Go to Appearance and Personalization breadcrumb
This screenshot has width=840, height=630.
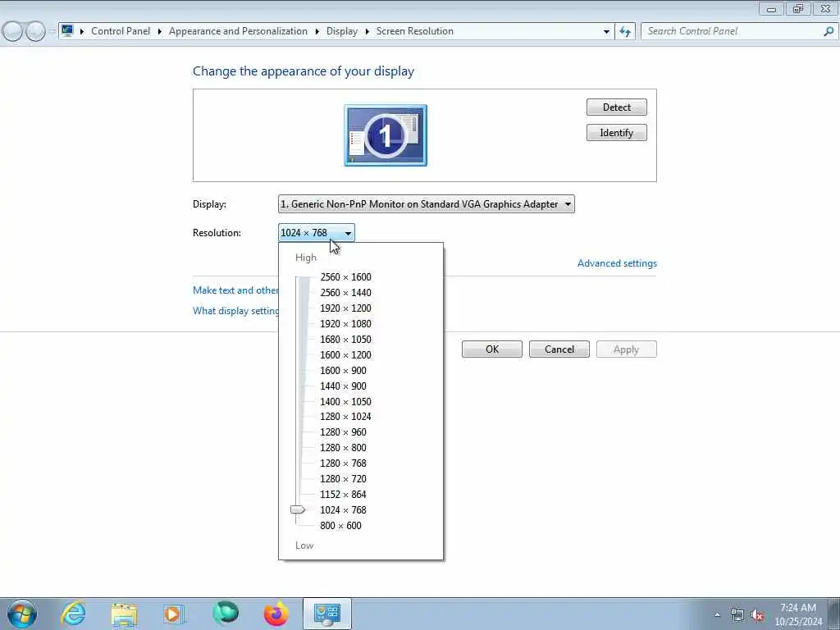(x=238, y=31)
